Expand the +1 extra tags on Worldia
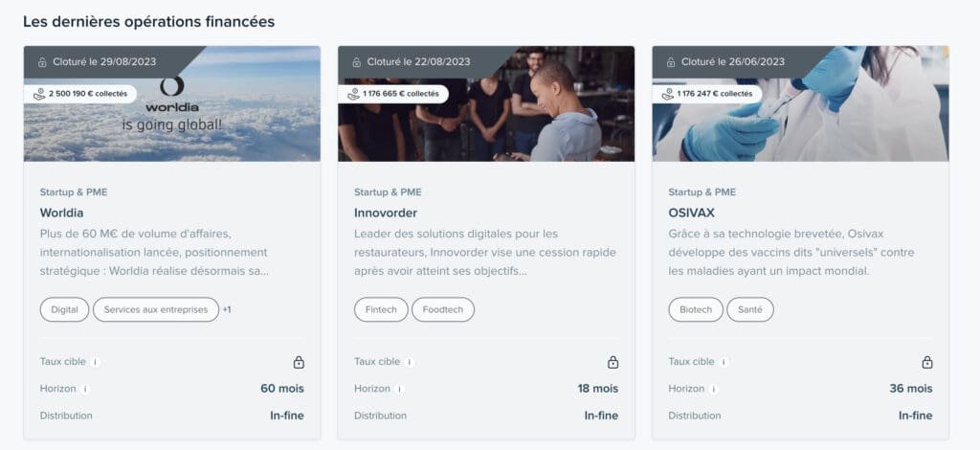Viewport: 980px width, 450px height. pos(227,309)
